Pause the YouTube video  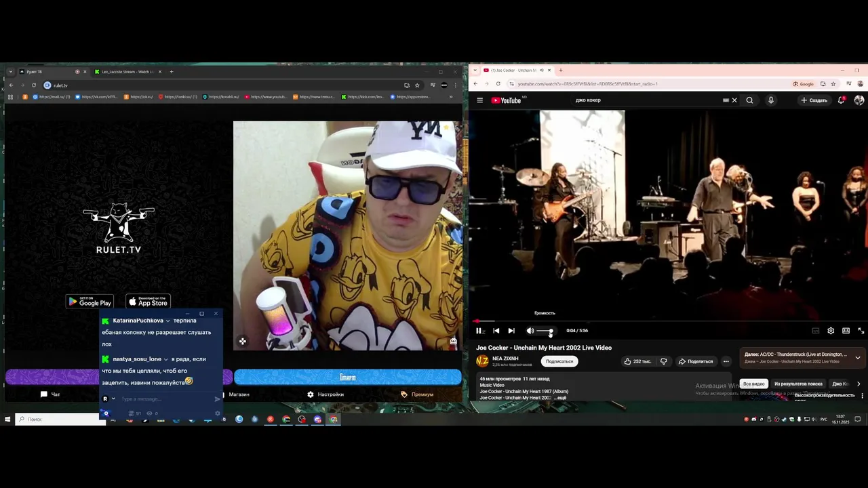479,331
